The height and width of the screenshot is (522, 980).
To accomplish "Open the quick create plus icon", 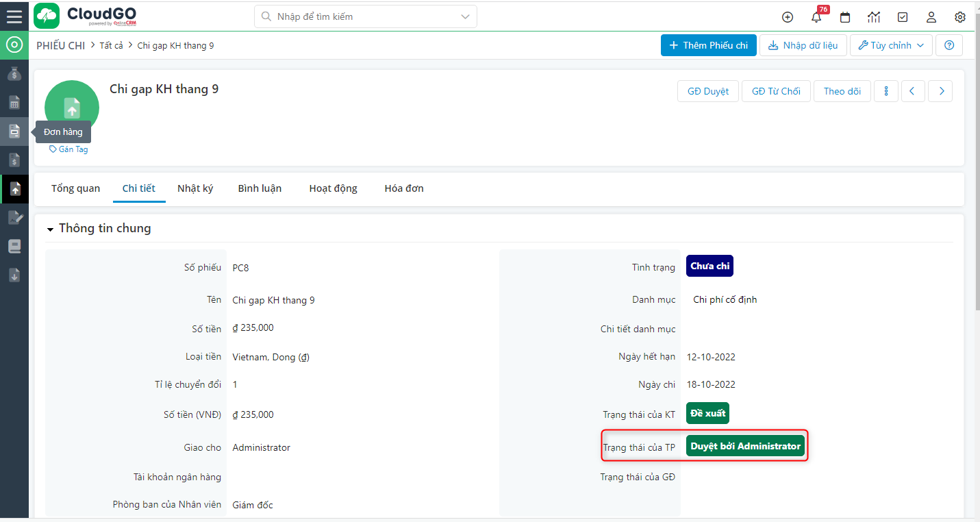I will 787,17.
